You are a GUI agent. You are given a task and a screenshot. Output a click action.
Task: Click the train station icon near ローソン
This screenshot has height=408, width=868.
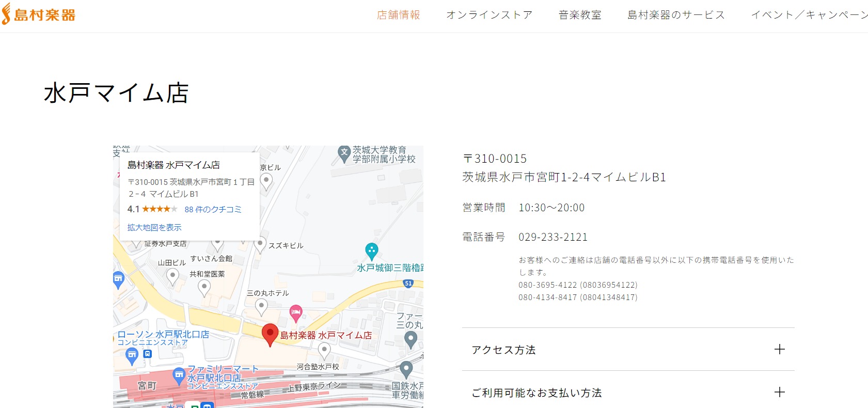(148, 354)
